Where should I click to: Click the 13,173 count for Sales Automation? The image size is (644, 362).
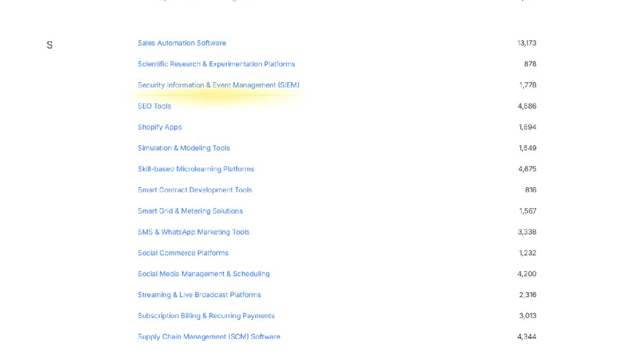click(526, 43)
